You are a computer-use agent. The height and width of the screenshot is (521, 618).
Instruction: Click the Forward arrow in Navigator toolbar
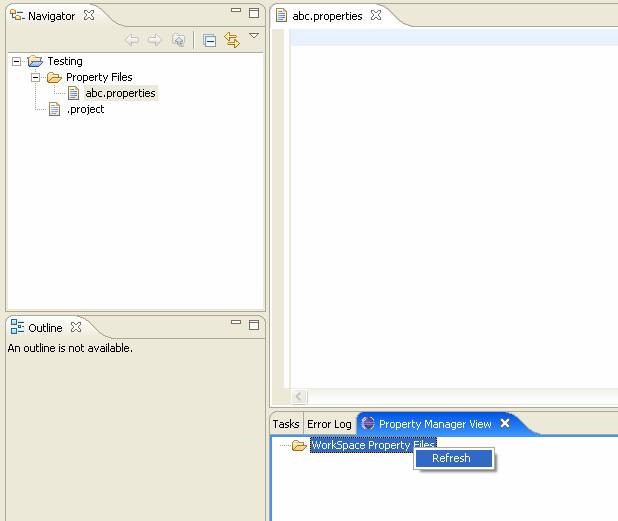pyautogui.click(x=154, y=41)
